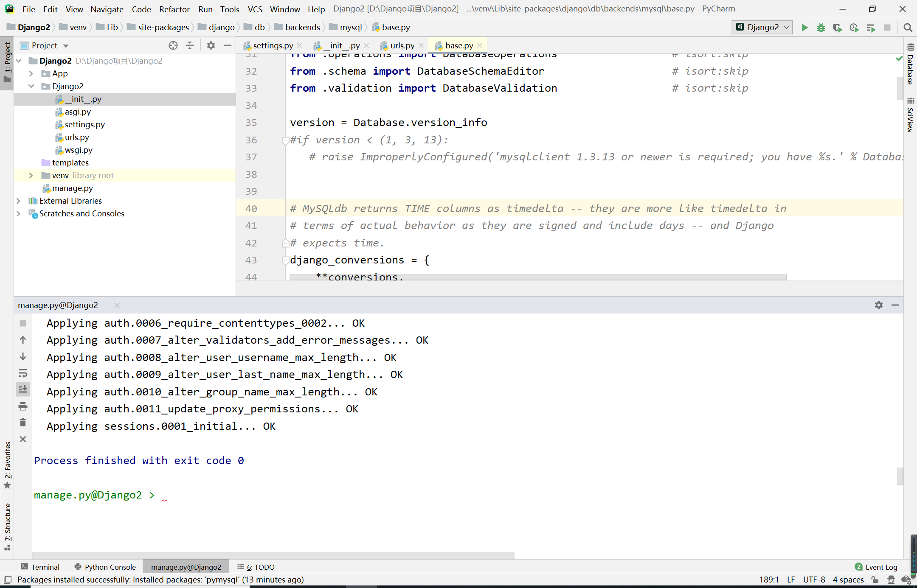Click mysql breadcrumb in navigation bar
Image resolution: width=917 pixels, height=588 pixels.
[x=351, y=27]
